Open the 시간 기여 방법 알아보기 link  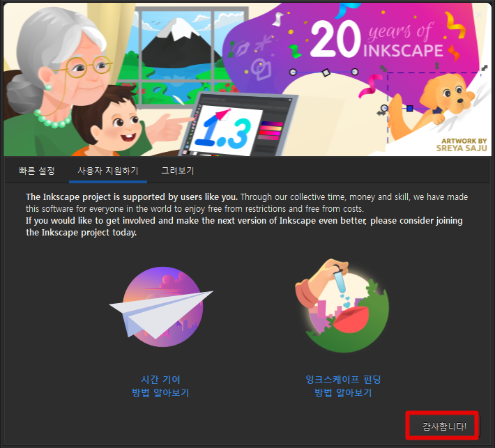click(160, 386)
